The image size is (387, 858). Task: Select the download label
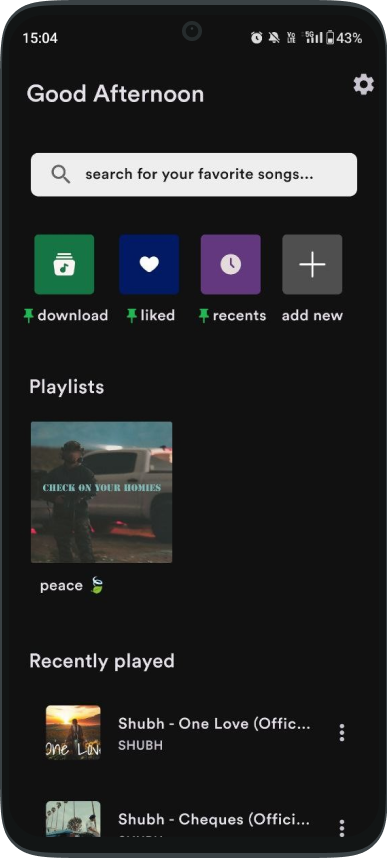tap(73, 316)
